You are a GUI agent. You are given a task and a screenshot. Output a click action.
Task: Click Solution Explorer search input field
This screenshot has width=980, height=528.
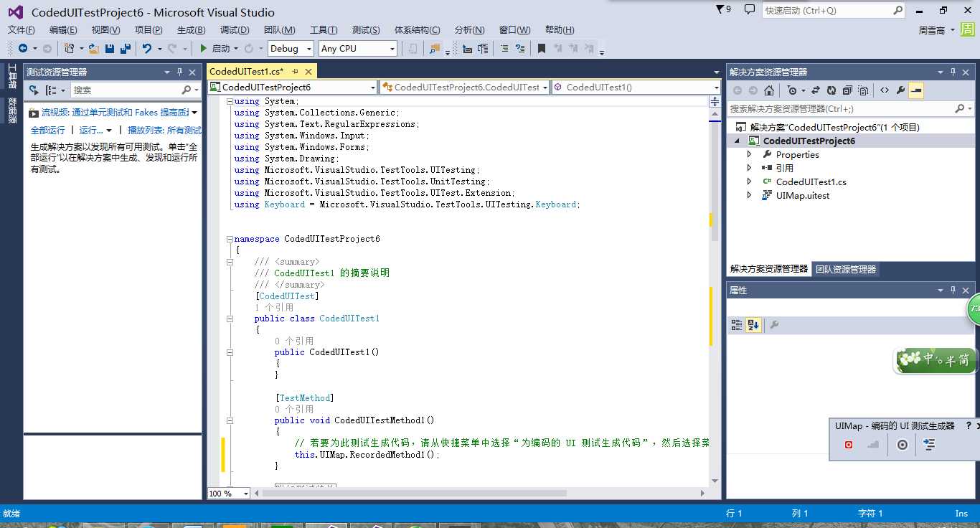(x=842, y=108)
